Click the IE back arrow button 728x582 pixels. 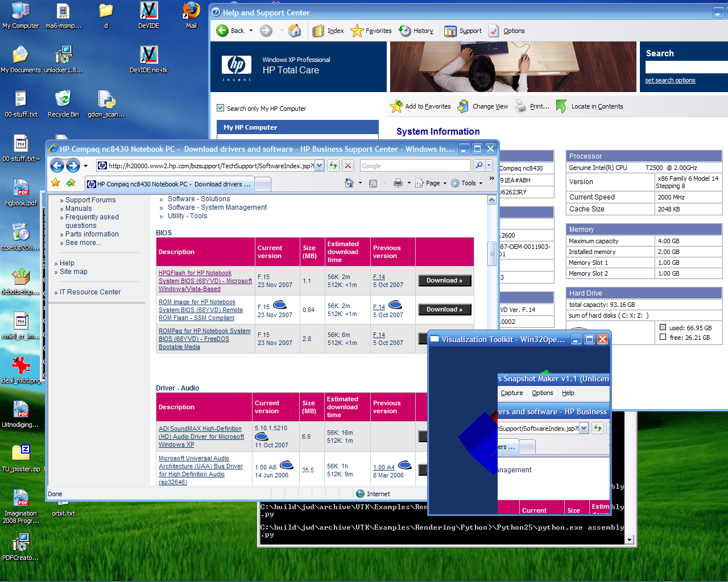[x=57, y=165]
